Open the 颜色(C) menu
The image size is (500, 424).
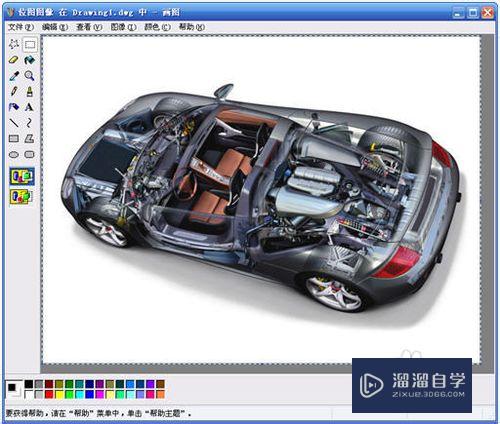pos(157,27)
